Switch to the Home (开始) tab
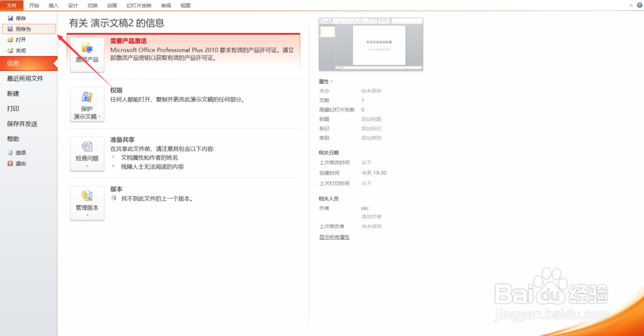The height and width of the screenshot is (336, 644). [34, 5]
